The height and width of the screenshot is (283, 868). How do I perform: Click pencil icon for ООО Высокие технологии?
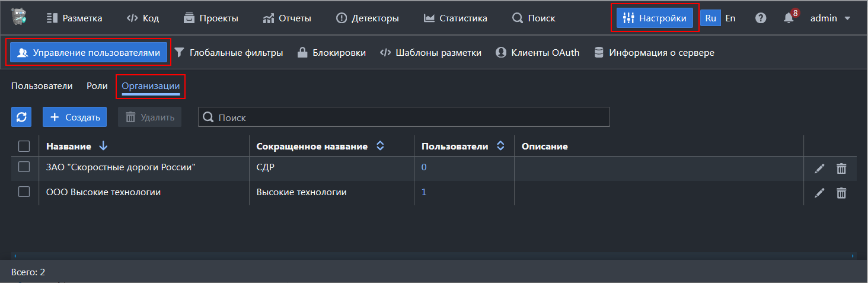(x=819, y=193)
